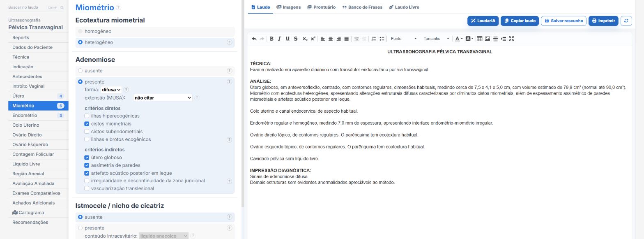Screen dimensions: 644x239
Task: Check the vascularização translesional box
Action: [87, 189]
